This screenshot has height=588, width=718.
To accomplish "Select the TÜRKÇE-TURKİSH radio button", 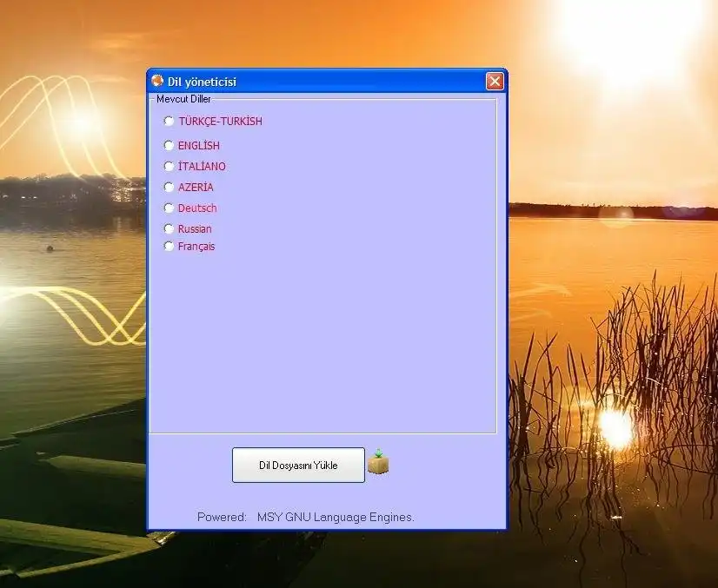I will (x=169, y=122).
